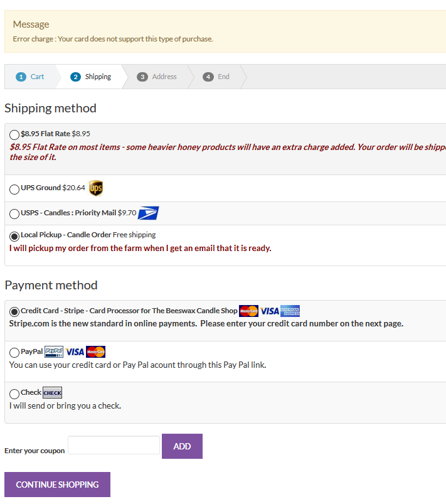Select Local Pickup shipping option
Image resolution: width=446 pixels, height=504 pixels.
[14, 237]
